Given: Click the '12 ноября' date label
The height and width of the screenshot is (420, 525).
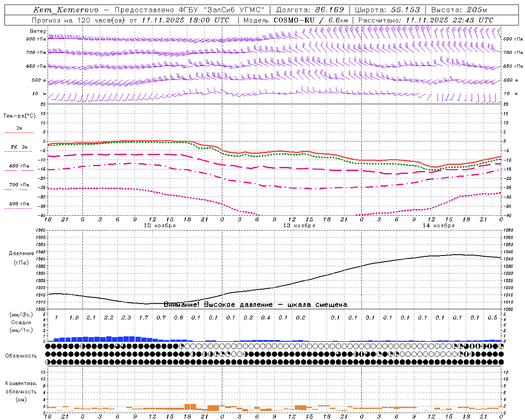Looking at the screenshot, I should pos(160,226).
